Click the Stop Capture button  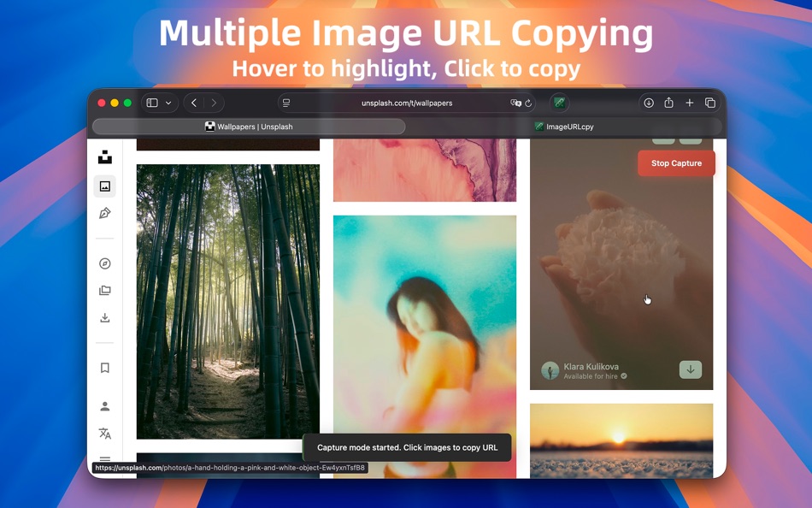[x=676, y=162]
